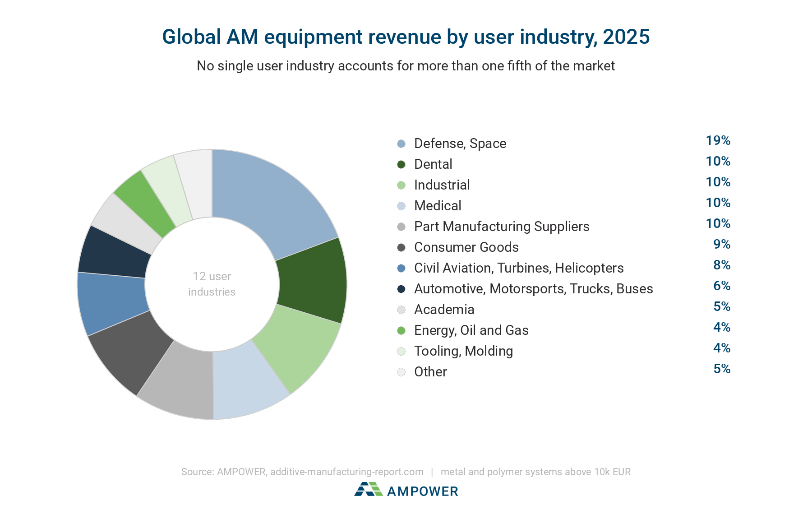
Task: Click the Medical legend color dot
Action: click(x=401, y=206)
